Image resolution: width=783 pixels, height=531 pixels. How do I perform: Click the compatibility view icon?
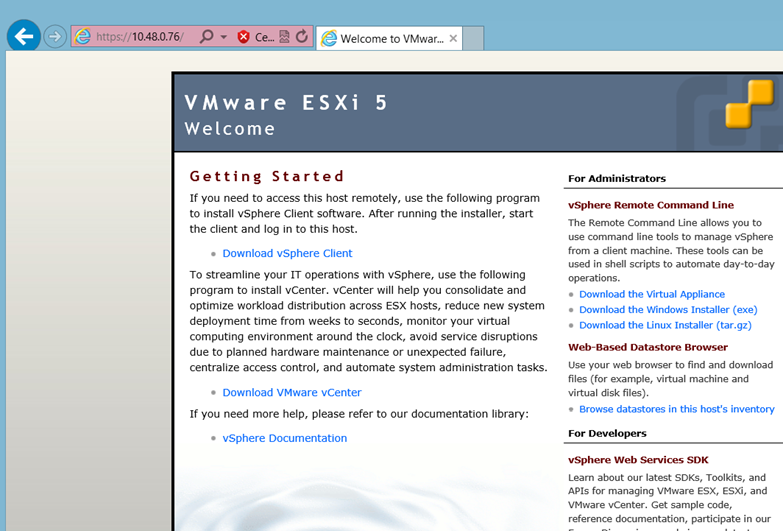[284, 36]
